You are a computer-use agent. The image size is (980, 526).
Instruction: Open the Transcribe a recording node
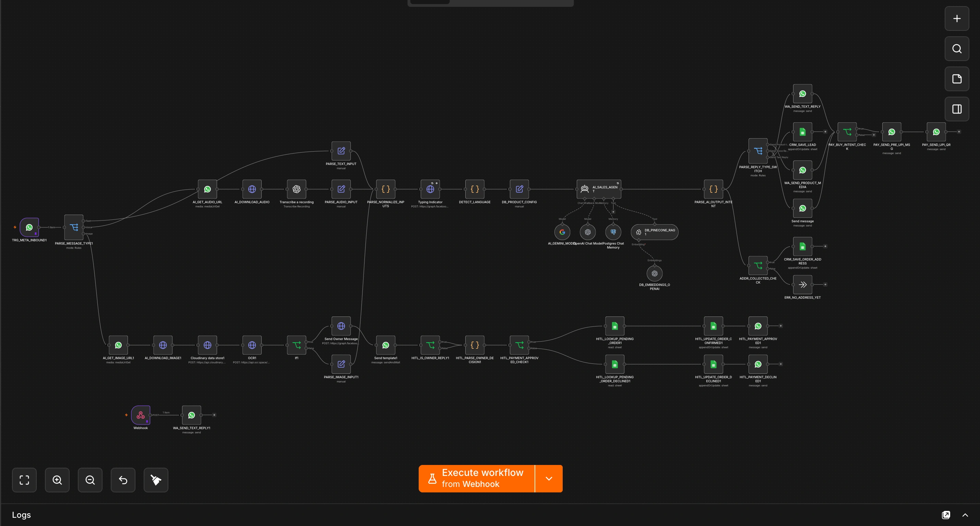[296, 189]
